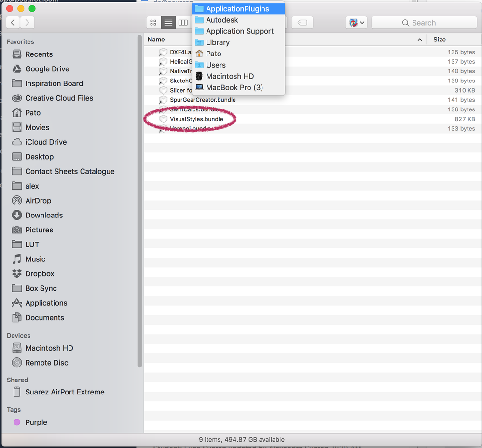Click the sidebar vertical scrollbar
The image size is (482, 448).
[139, 201]
